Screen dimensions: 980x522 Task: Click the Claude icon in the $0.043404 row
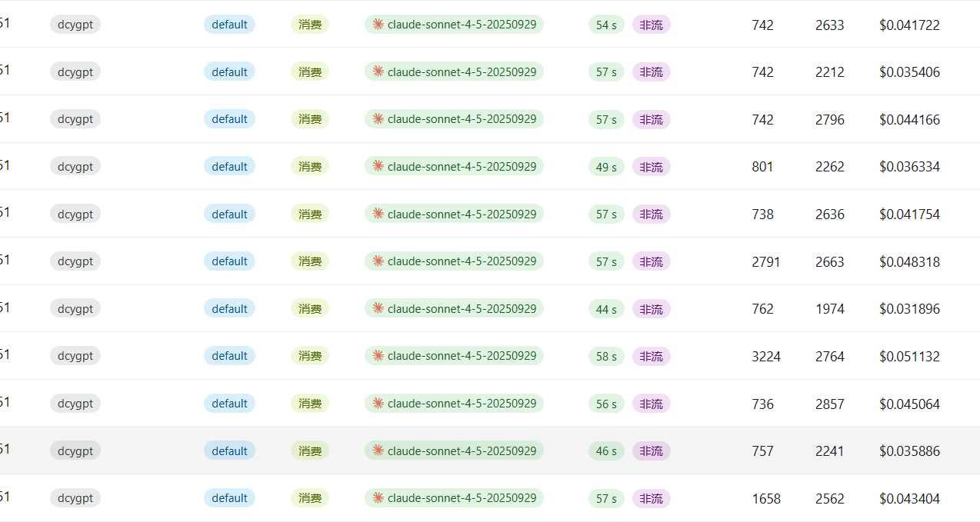click(x=378, y=497)
